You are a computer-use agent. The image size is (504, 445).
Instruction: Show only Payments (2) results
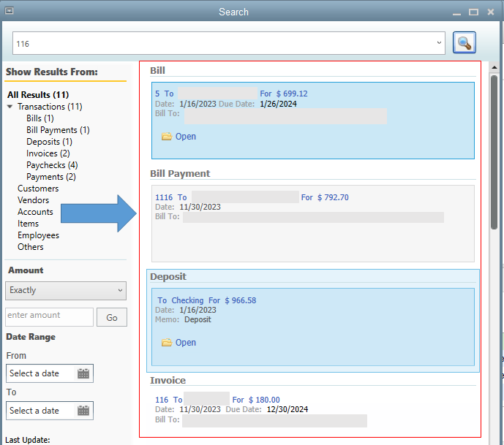click(x=51, y=177)
